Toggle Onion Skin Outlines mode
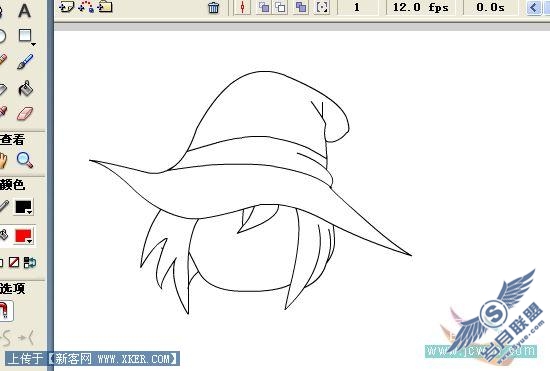Screen dimensions: 550x371 (280, 7)
